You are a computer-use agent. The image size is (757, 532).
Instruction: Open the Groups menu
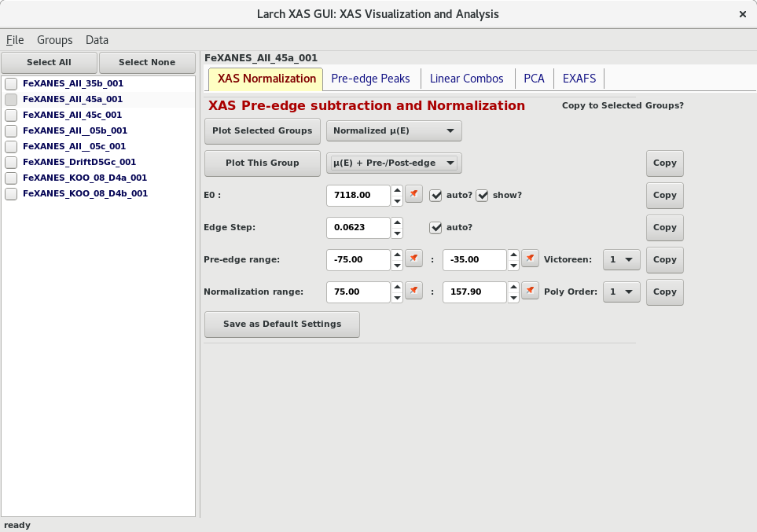click(x=54, y=40)
